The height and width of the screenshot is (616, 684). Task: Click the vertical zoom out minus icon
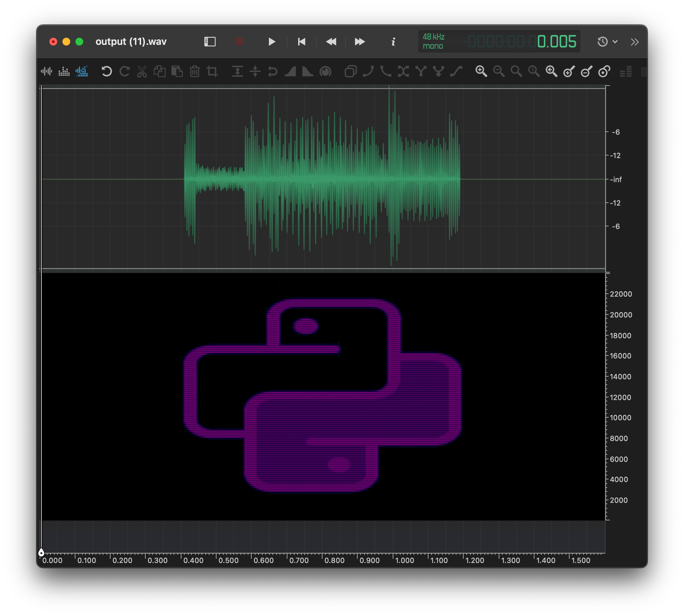point(586,72)
